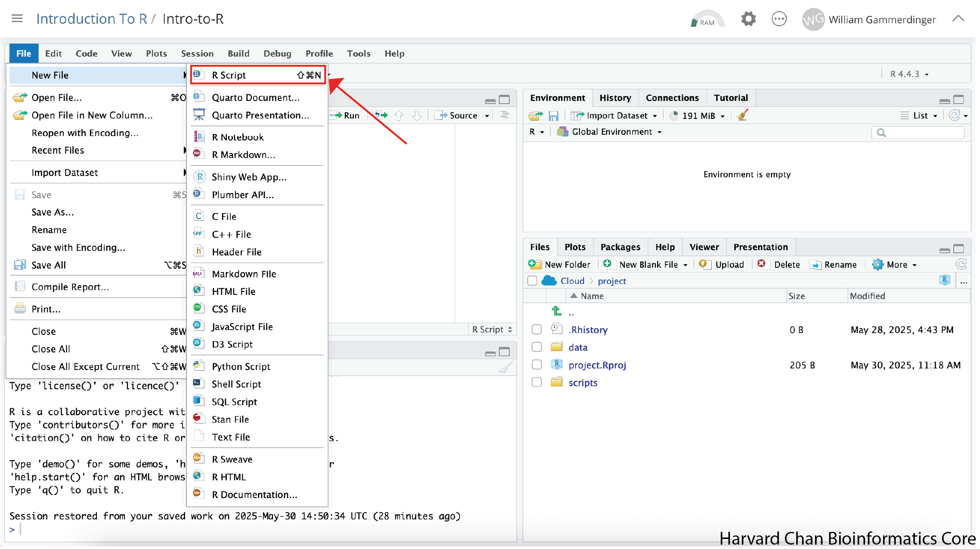Open the More gear dropdown
The image size is (980, 549).
coord(895,265)
